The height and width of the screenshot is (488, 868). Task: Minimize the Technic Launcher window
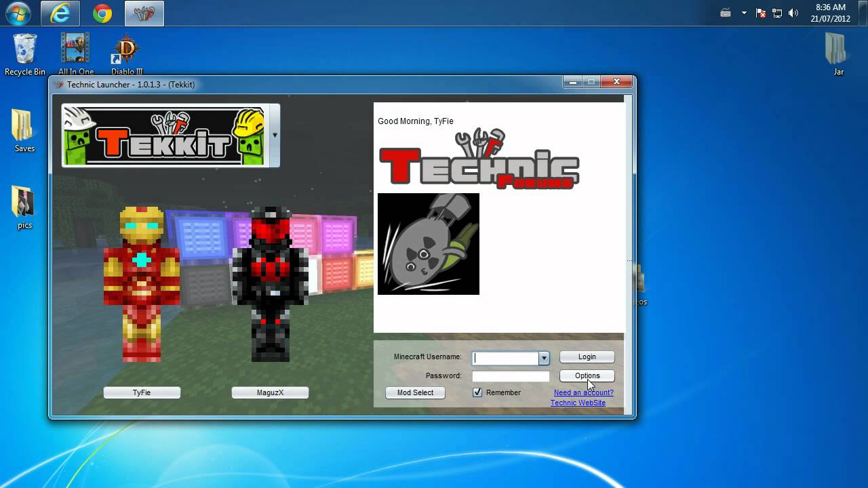[x=572, y=81]
